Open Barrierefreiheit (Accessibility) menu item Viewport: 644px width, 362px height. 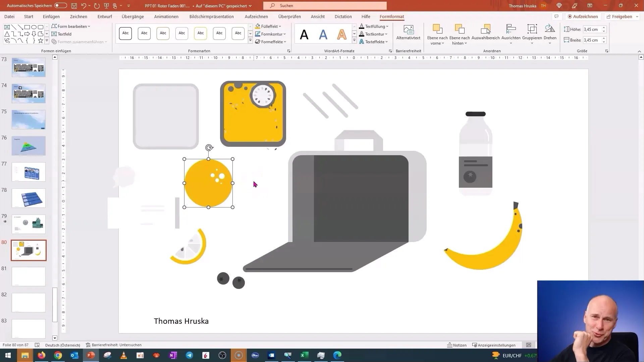coord(409,50)
